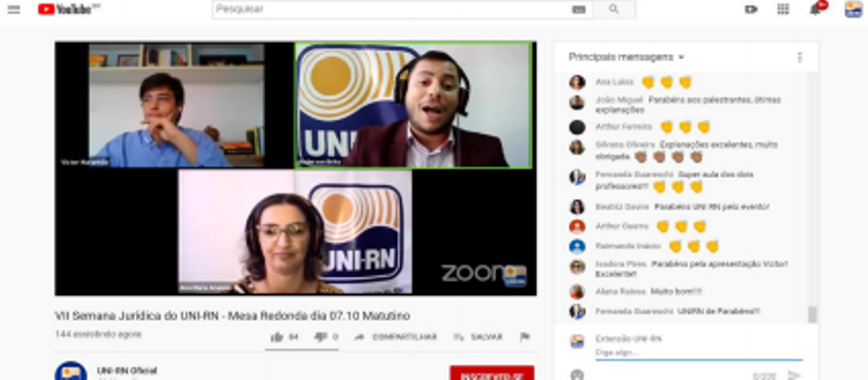Open the on-screen keyboard icon in search
868x380 pixels.
[x=578, y=9]
